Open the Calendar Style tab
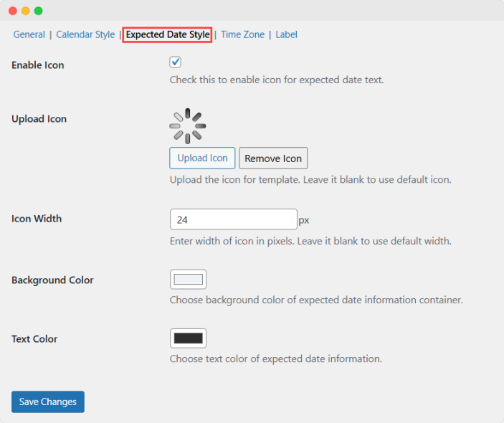This screenshot has width=504, height=423. pos(85,34)
